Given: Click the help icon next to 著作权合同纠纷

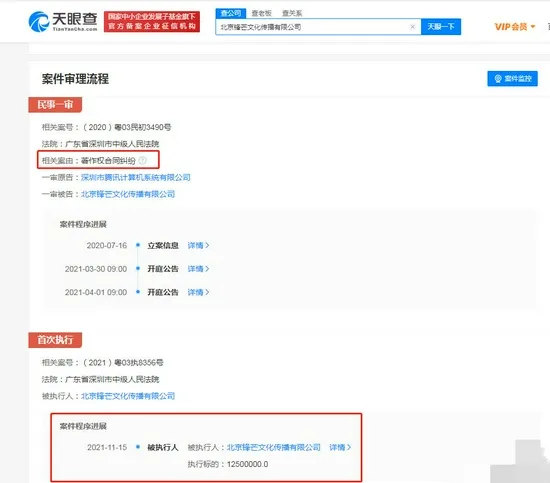Looking at the screenshot, I should point(142,161).
